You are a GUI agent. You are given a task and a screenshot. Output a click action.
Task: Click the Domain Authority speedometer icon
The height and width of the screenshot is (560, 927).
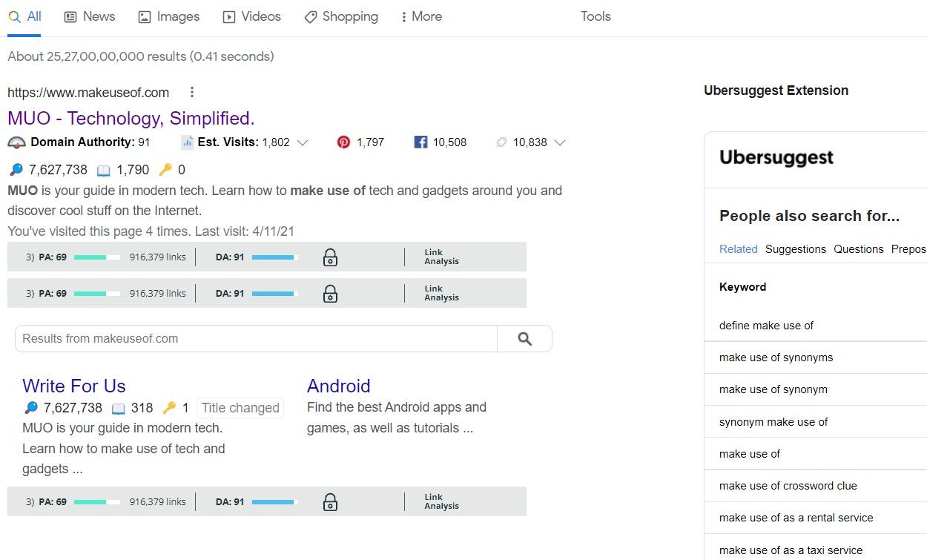tap(17, 142)
